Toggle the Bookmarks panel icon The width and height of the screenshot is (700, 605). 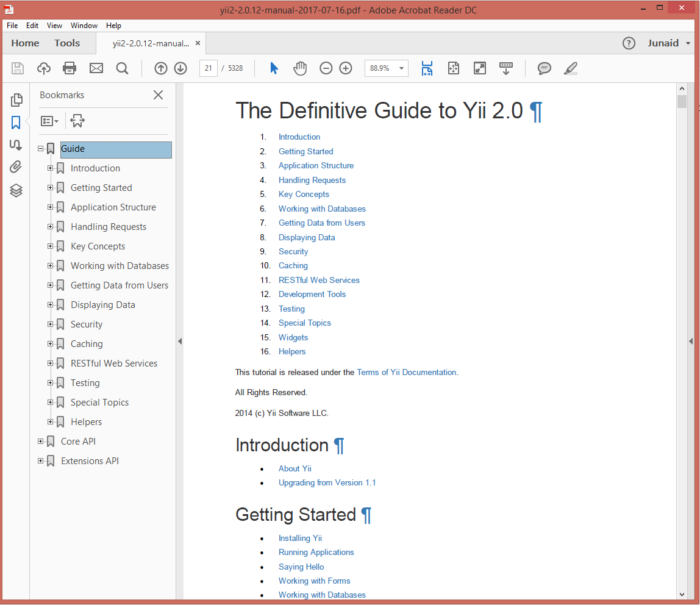pyautogui.click(x=16, y=123)
